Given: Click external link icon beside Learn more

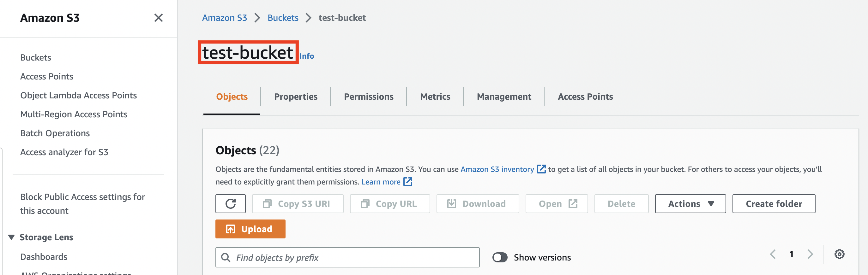Looking at the screenshot, I should coord(408,182).
